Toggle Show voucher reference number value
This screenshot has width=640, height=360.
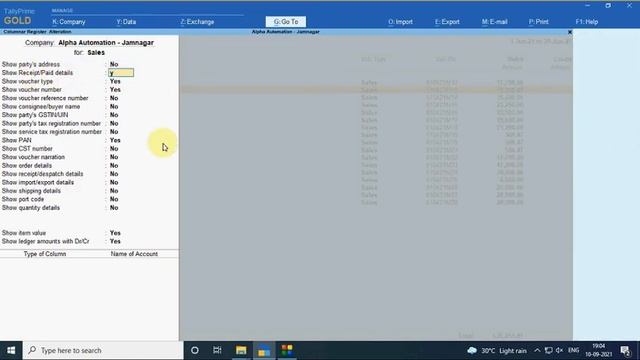click(114, 98)
